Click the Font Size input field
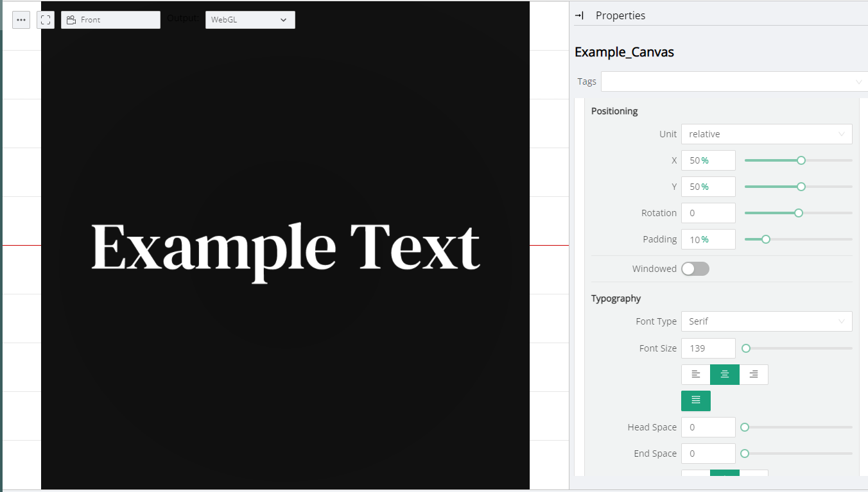Screen dimensions: 868x492 pos(707,348)
